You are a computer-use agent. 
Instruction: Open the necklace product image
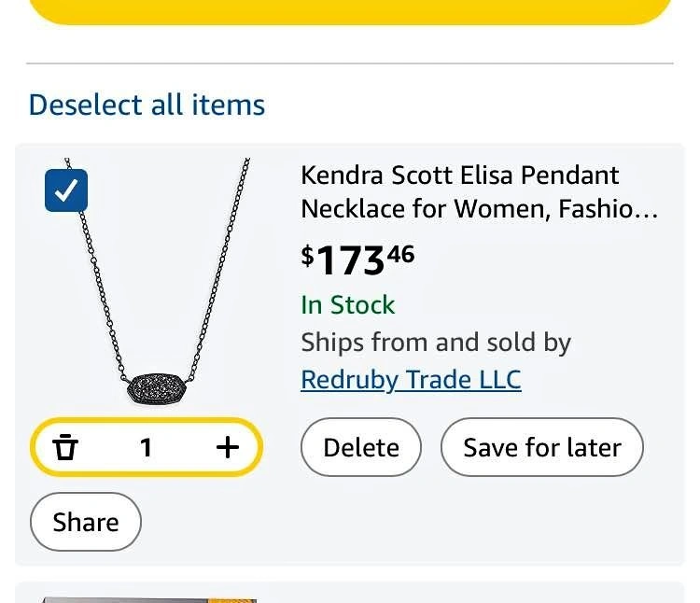pyautogui.click(x=159, y=280)
